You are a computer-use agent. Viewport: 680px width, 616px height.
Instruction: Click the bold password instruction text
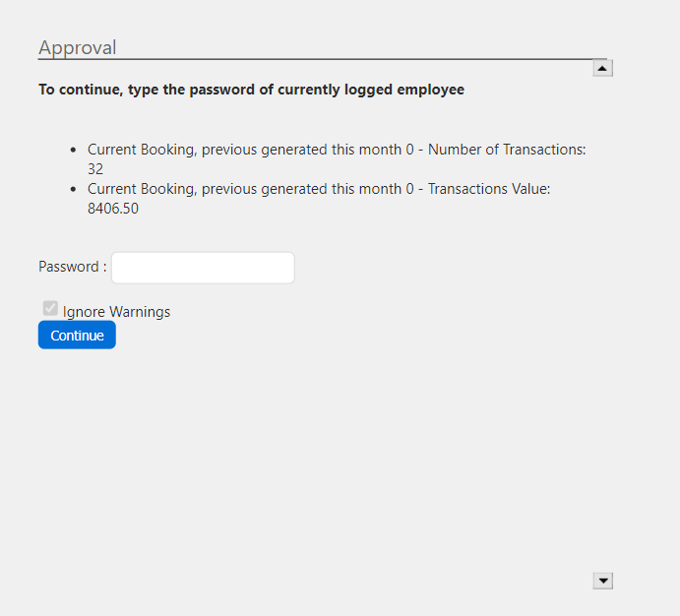(251, 90)
